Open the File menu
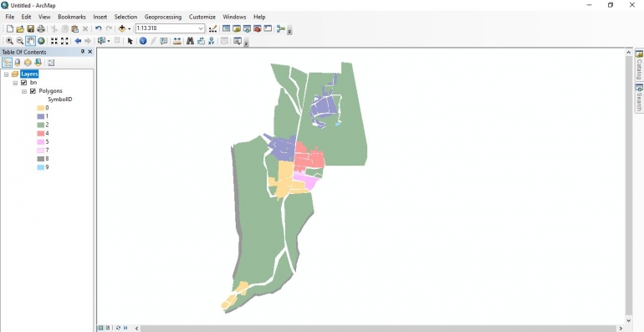Viewport: 644px width, 332px height. (x=10, y=17)
